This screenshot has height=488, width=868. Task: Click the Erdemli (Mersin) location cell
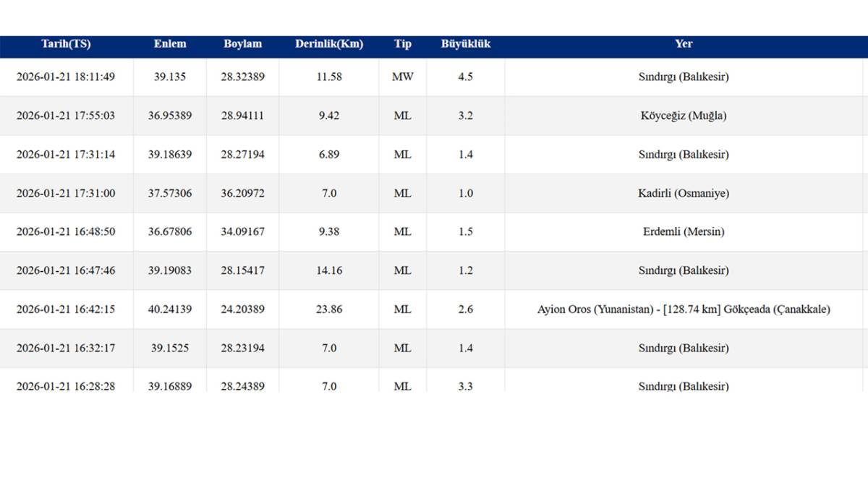[684, 232]
